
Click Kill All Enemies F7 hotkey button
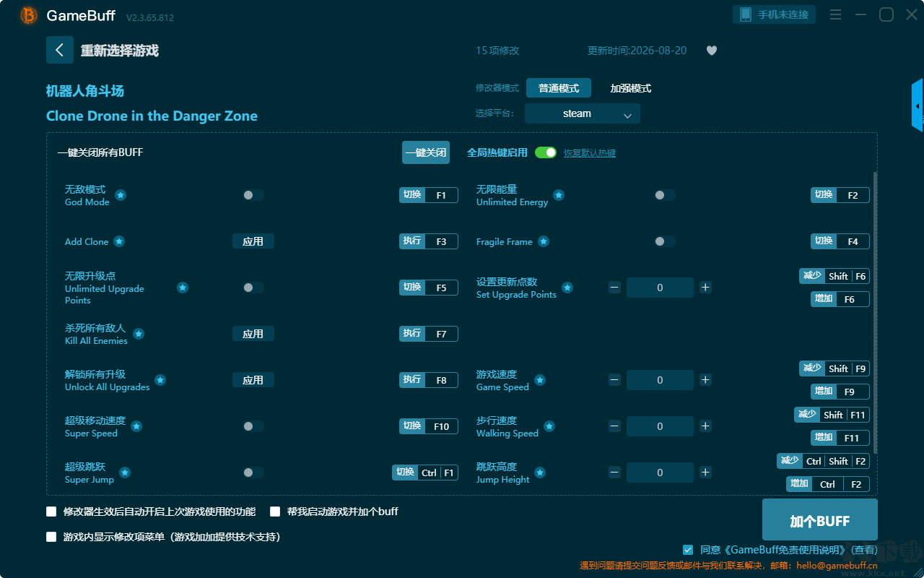coord(429,334)
